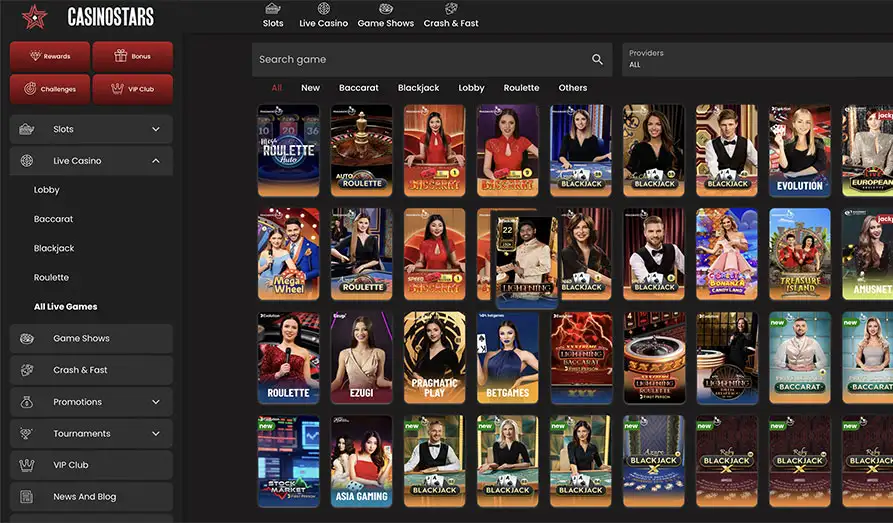893x523 pixels.
Task: Expand the Slots sidebar chevron
Action: click(x=155, y=129)
